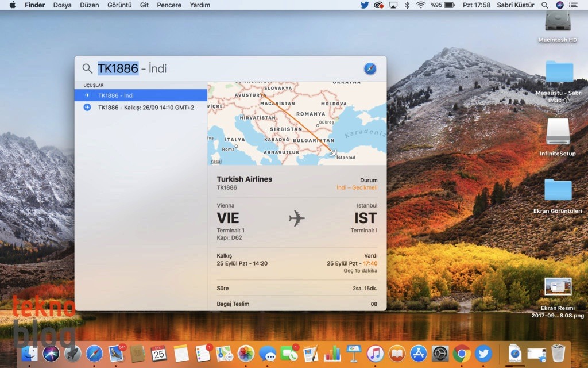Select the Macintosh HD desktop drive
Screen dimensions: 588x368
point(558,26)
